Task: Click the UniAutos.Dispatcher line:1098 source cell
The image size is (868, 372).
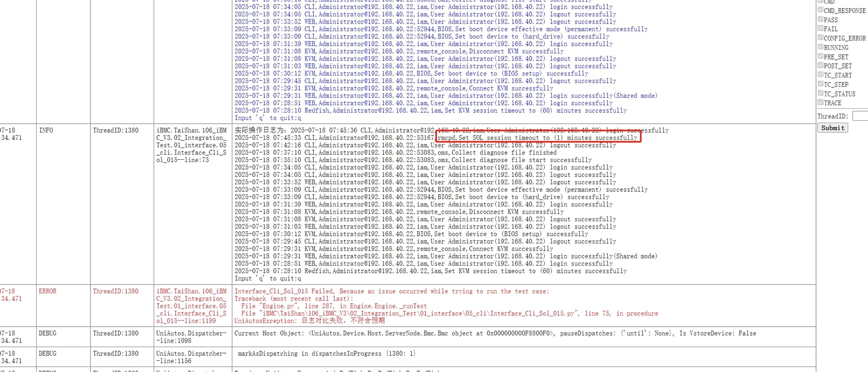Action: [x=191, y=337]
